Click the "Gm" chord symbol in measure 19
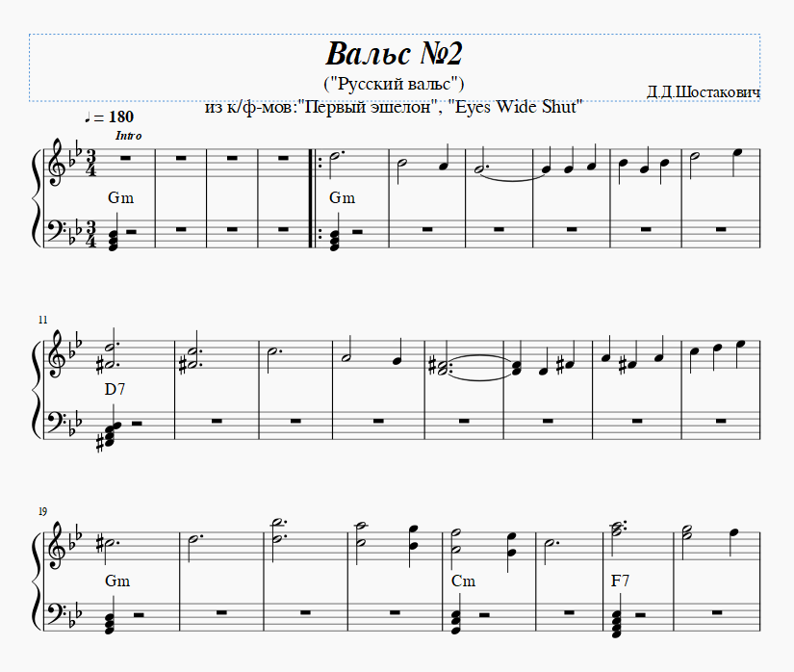The image size is (794, 672). [117, 581]
